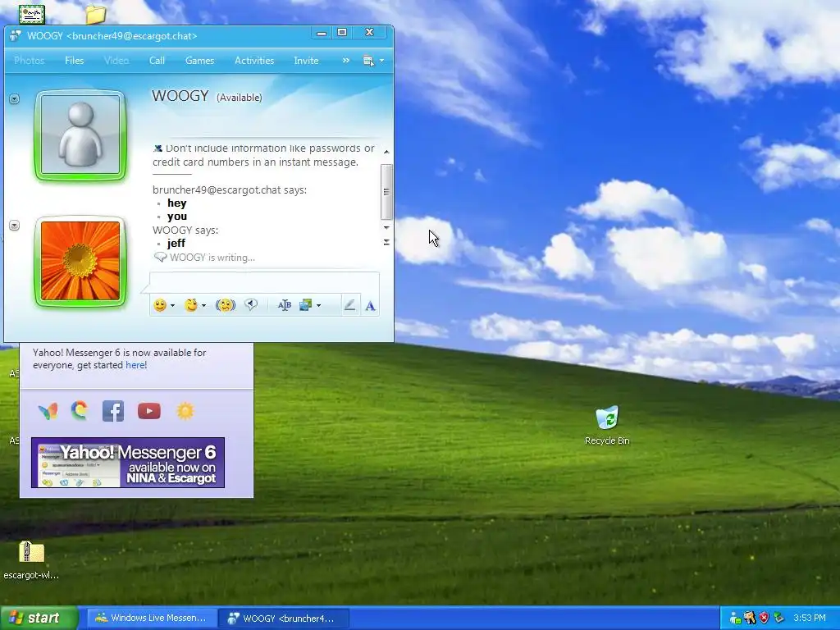Expand emoticon picker dropdown arrow

click(x=172, y=306)
